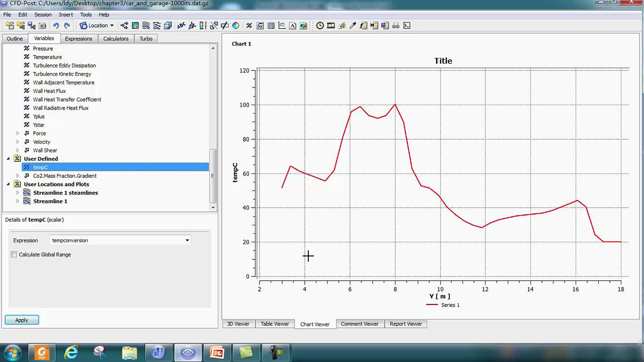Insert a Clip Plane
This screenshot has height=362, width=644.
pyautogui.click(x=225, y=26)
